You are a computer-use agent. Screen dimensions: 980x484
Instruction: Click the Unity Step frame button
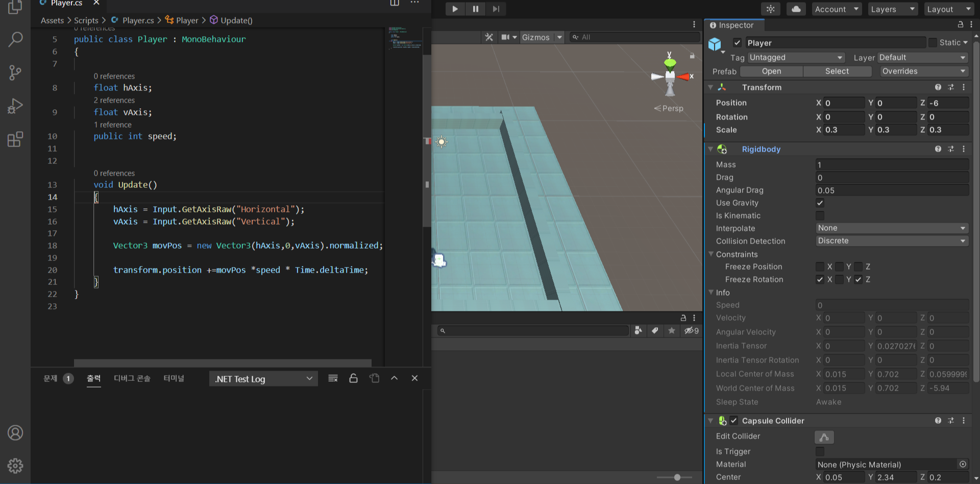click(496, 9)
